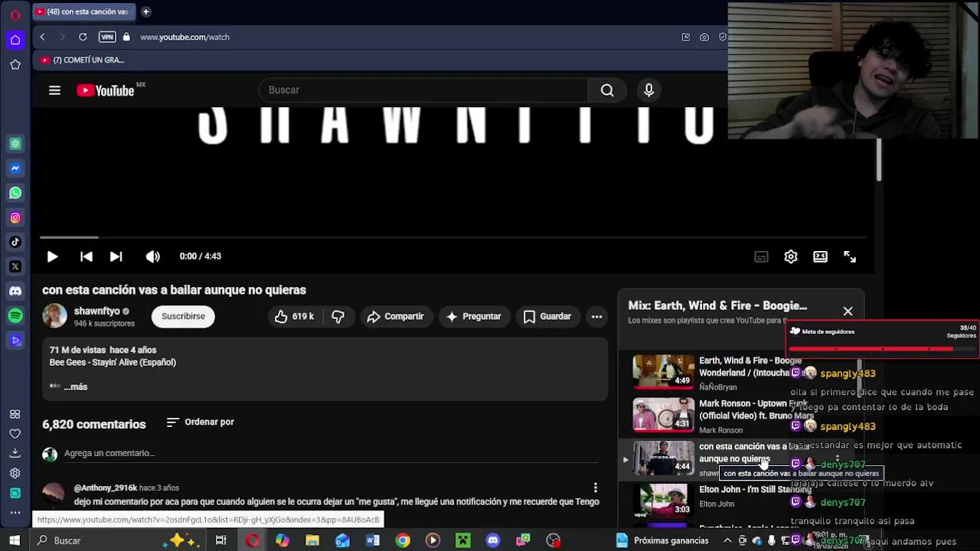
Task: Open the sidebar downloads icon
Action: coord(15,453)
